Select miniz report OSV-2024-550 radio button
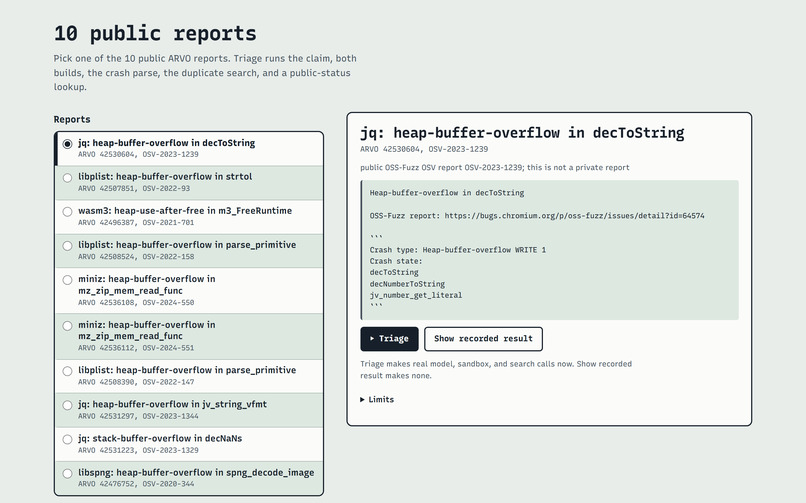Screen dimensions: 806x503 click(x=67, y=280)
